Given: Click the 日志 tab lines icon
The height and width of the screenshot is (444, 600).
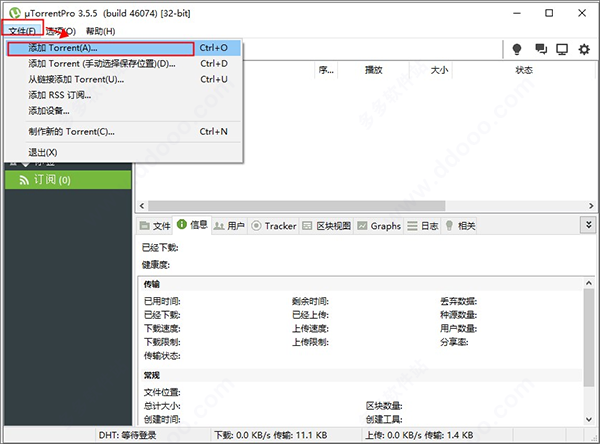Looking at the screenshot, I should [412, 226].
